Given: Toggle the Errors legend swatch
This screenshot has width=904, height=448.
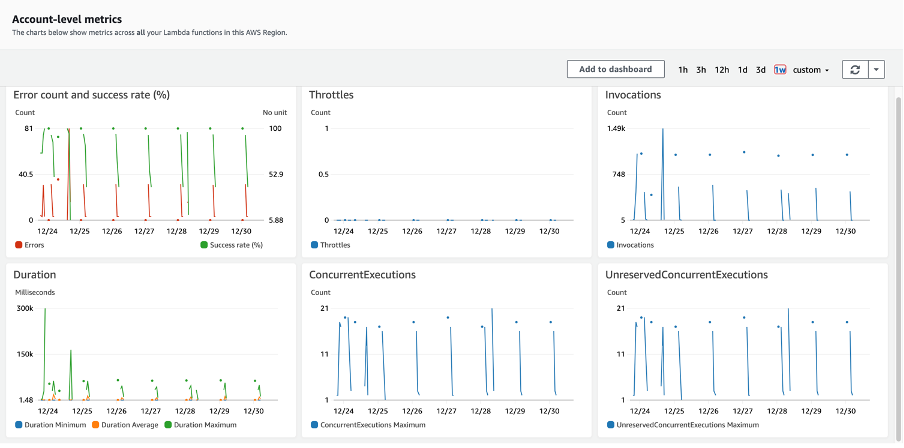Looking at the screenshot, I should pos(19,244).
